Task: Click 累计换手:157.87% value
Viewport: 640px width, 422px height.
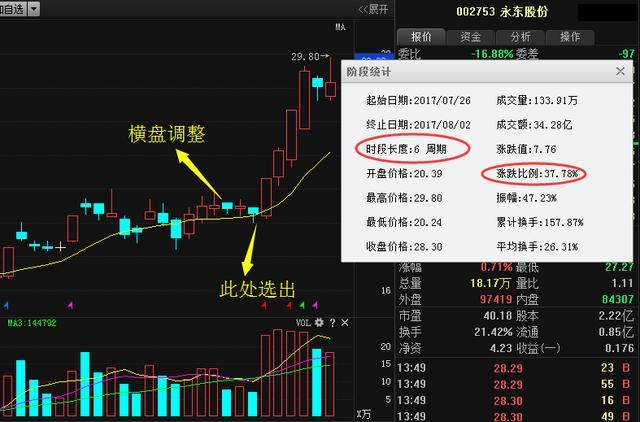Action: point(540,222)
